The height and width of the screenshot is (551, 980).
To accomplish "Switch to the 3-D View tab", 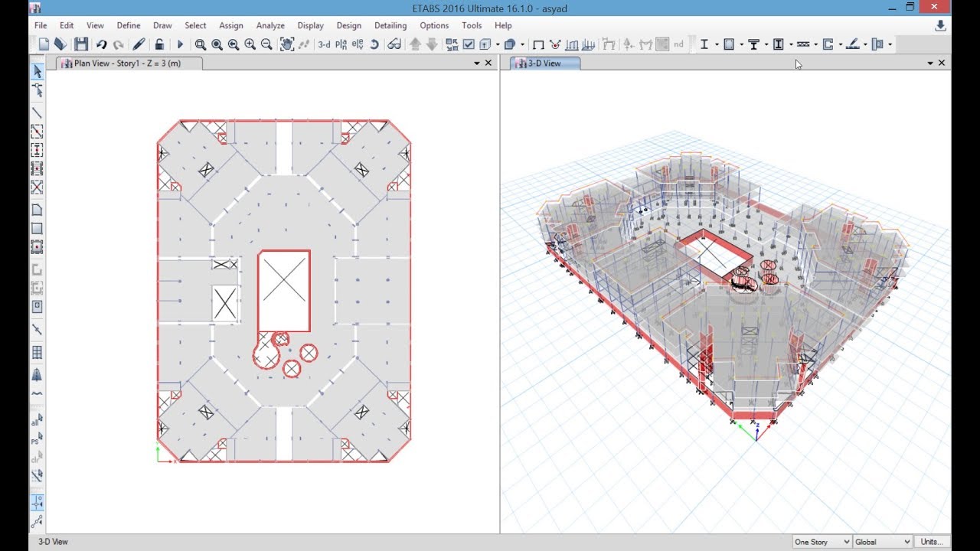I will point(544,64).
